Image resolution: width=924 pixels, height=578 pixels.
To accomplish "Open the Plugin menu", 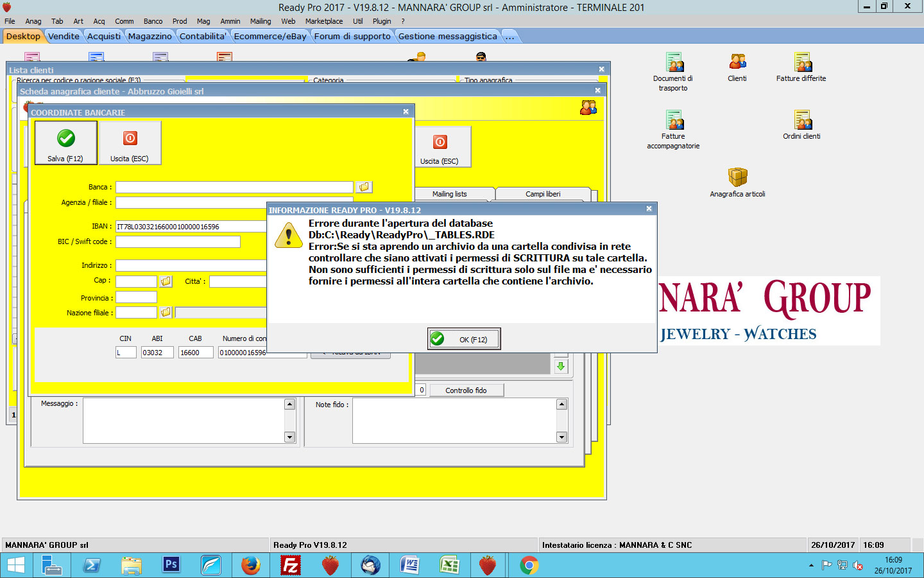I will tap(382, 21).
